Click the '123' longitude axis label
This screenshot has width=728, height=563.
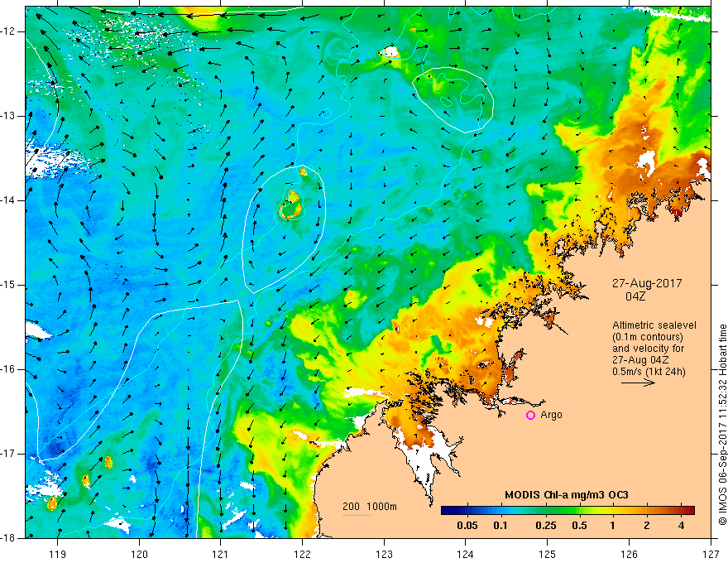pos(384,554)
